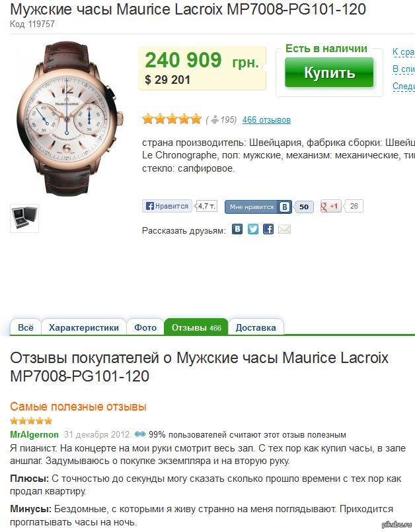Open the Фото tab

click(145, 327)
